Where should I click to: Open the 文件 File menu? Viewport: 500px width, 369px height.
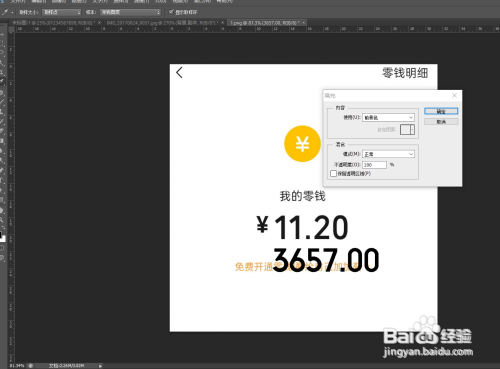(x=17, y=1)
